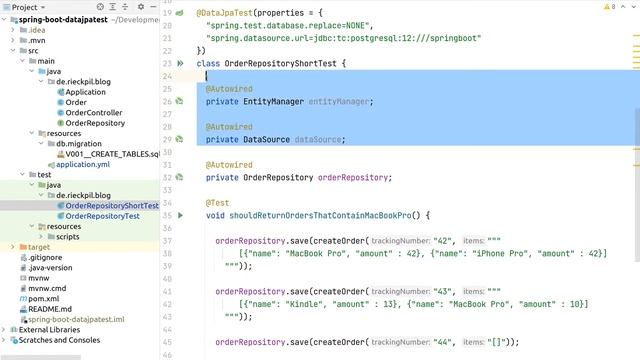Click the run test icon beside shouldReturnOrdersThatContainMacBookPro
This screenshot has height=360, width=640.
[x=180, y=215]
